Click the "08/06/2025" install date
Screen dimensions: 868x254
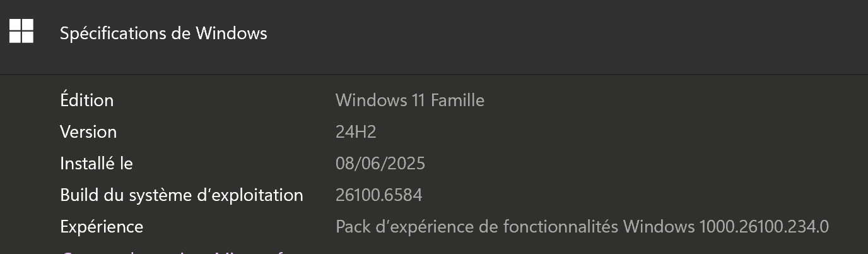click(380, 163)
